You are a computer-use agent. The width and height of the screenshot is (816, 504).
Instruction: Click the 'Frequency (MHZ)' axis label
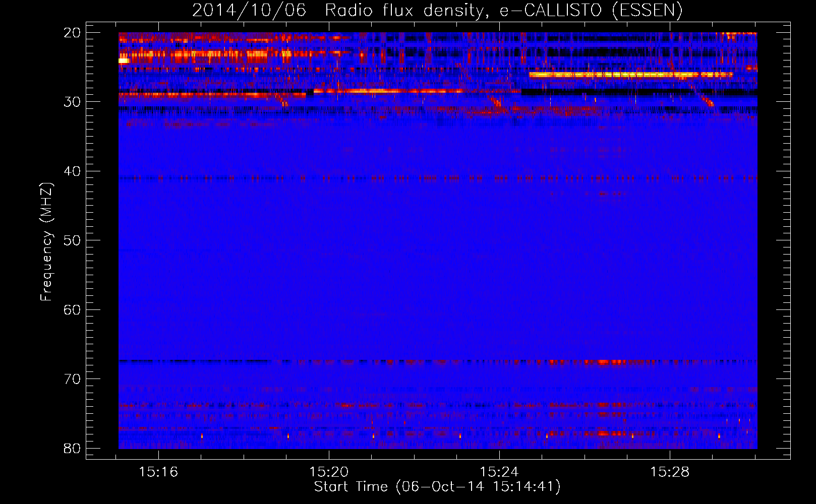pos(46,242)
